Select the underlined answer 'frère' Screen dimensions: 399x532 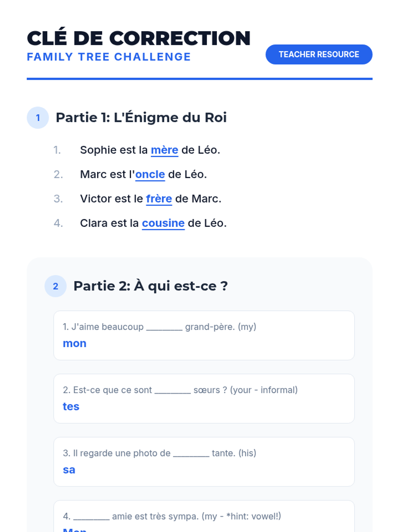(x=159, y=199)
